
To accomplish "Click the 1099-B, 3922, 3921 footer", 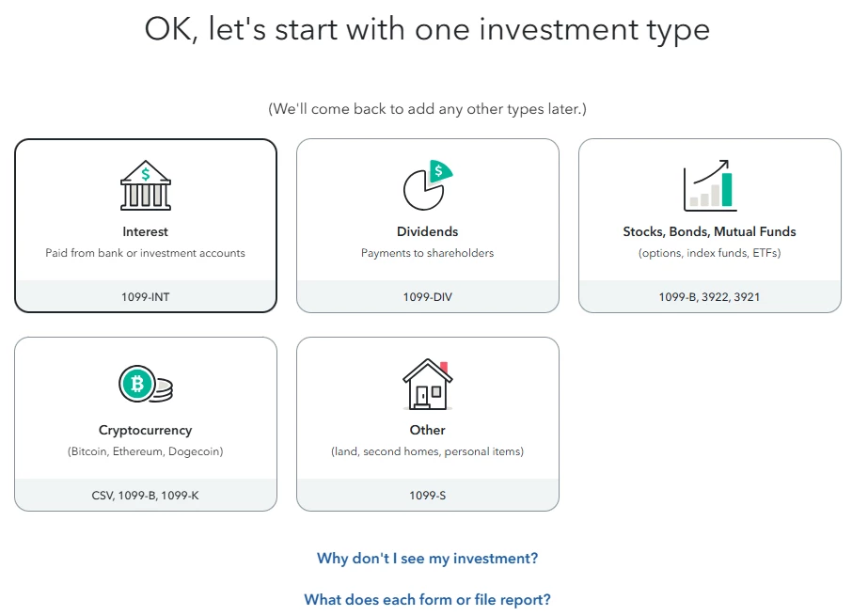I will (x=710, y=296).
